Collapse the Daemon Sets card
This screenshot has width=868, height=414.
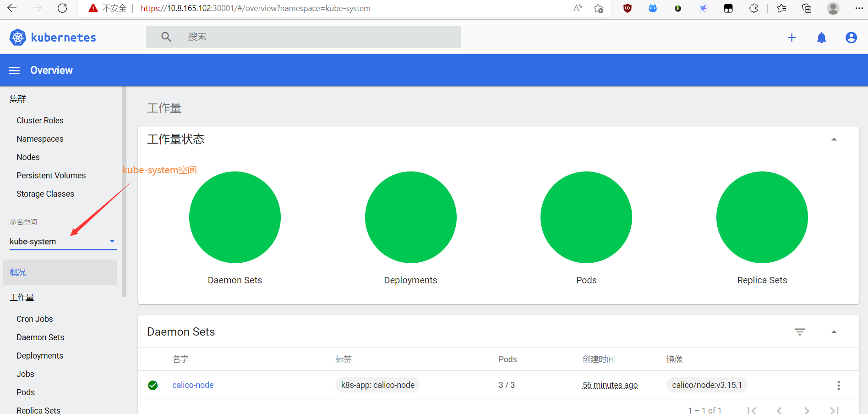click(x=834, y=332)
